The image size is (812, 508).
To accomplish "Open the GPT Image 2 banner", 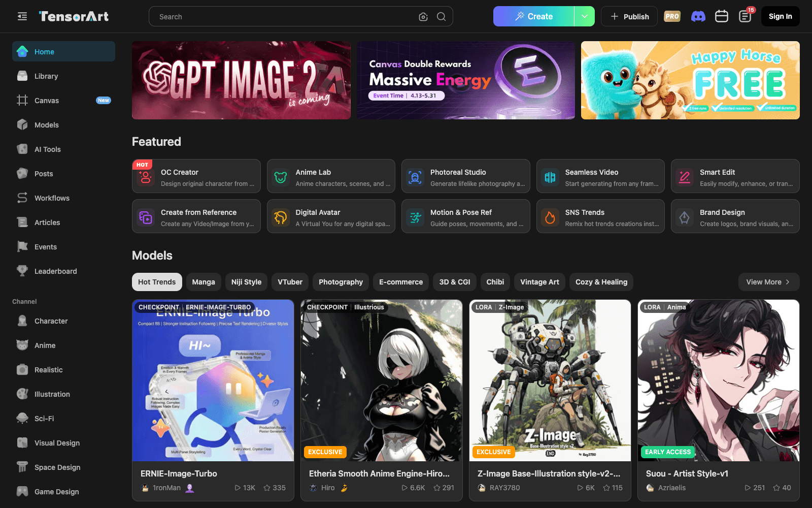I will point(241,80).
